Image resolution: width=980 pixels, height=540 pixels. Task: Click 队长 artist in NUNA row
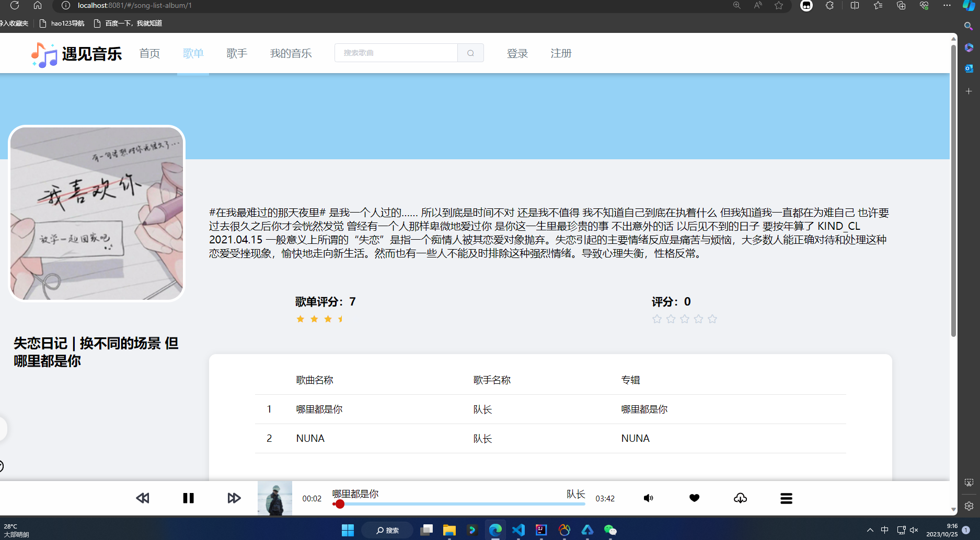pos(482,439)
